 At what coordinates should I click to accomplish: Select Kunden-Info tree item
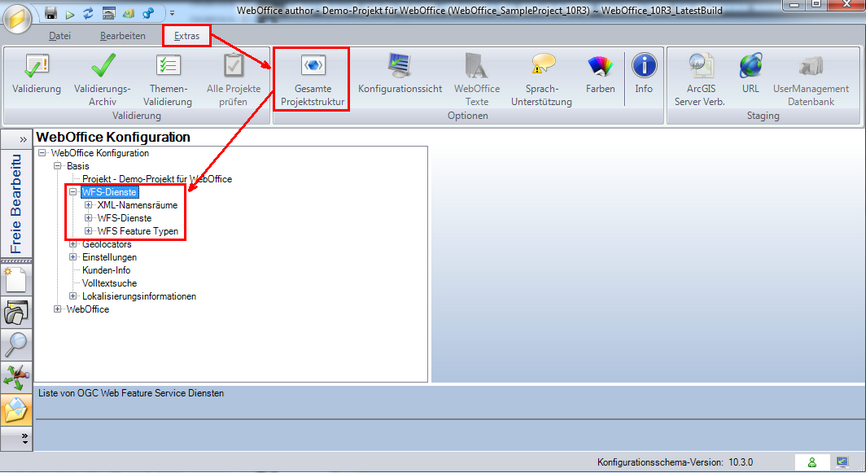(x=106, y=270)
